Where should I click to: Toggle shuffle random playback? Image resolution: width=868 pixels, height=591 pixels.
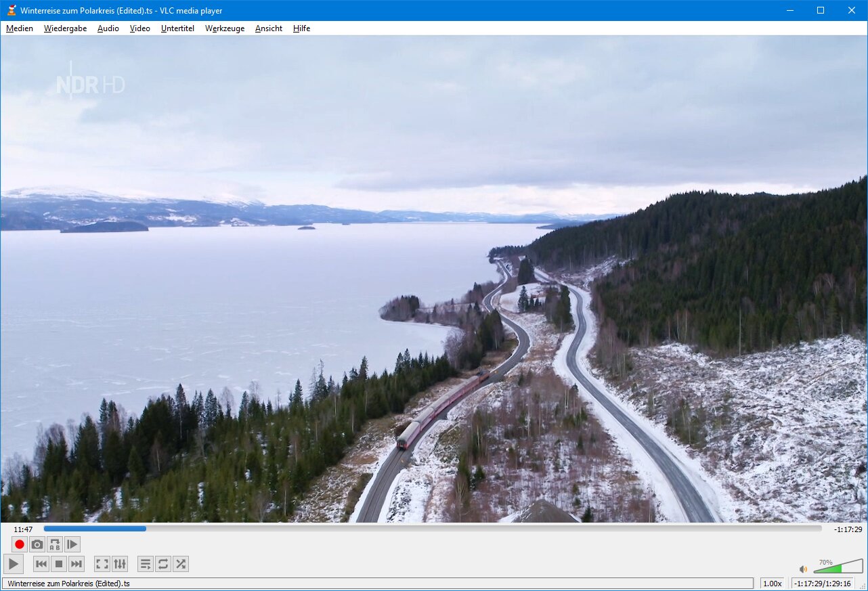click(181, 564)
